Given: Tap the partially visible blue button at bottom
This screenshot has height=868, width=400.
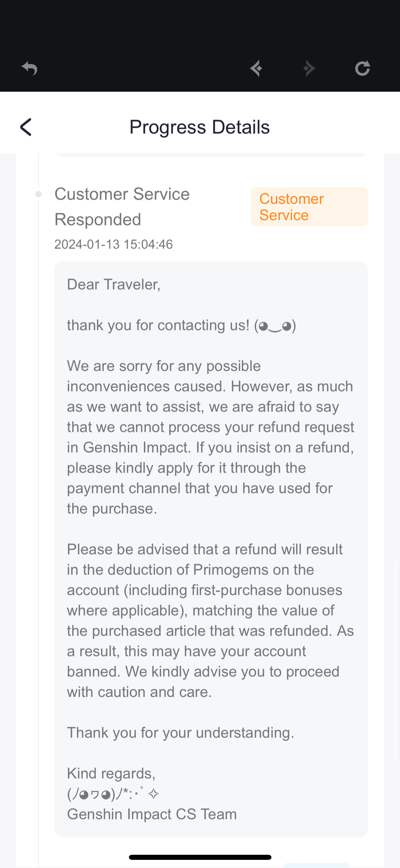Looking at the screenshot, I should click(316, 865).
